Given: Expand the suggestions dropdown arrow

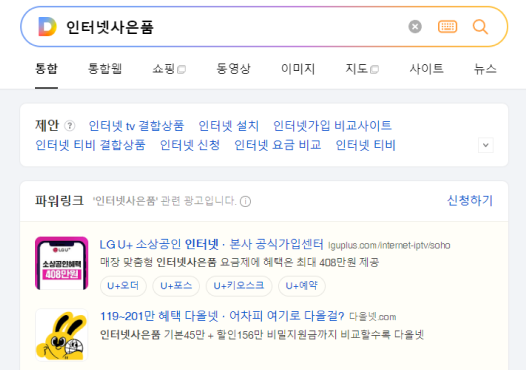Looking at the screenshot, I should [485, 145].
